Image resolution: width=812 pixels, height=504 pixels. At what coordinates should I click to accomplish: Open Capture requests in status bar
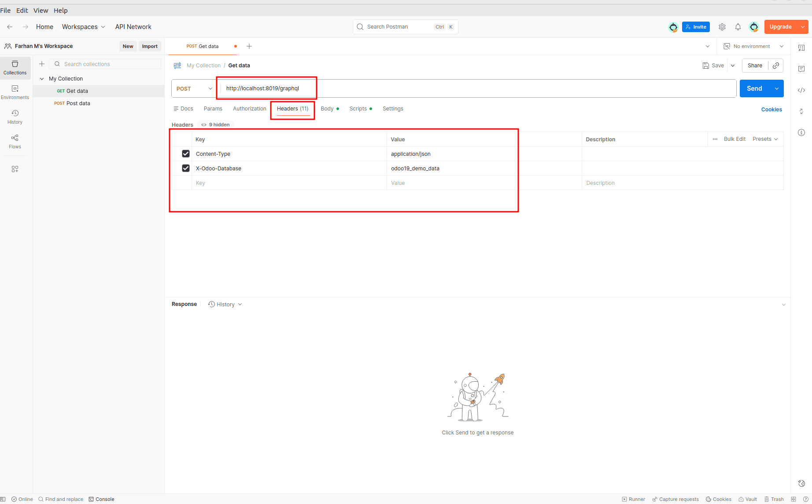pos(675,499)
